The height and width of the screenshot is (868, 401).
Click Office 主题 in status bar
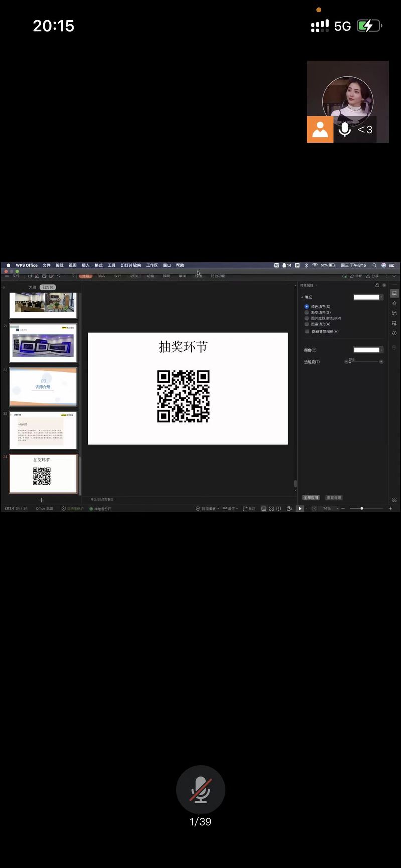tap(44, 509)
